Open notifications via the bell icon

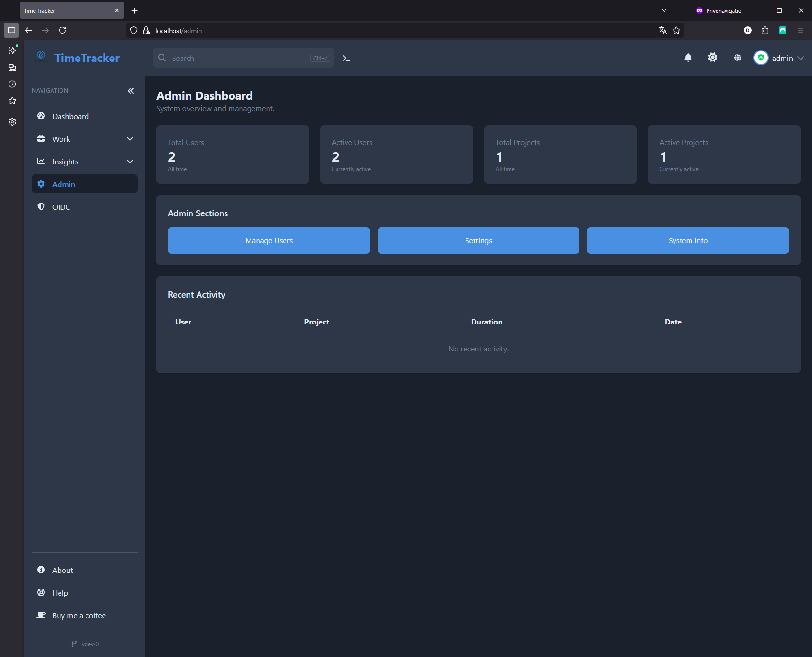point(688,58)
